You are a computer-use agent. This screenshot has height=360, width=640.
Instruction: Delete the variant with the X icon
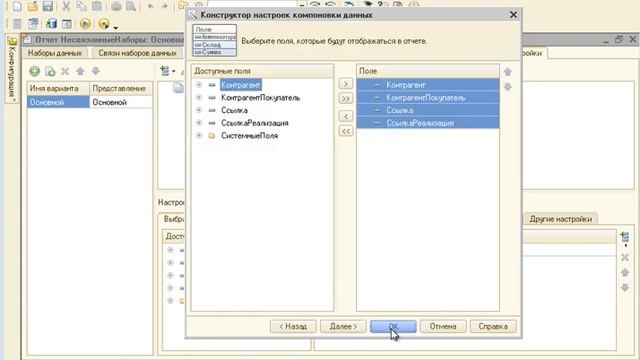click(65, 71)
